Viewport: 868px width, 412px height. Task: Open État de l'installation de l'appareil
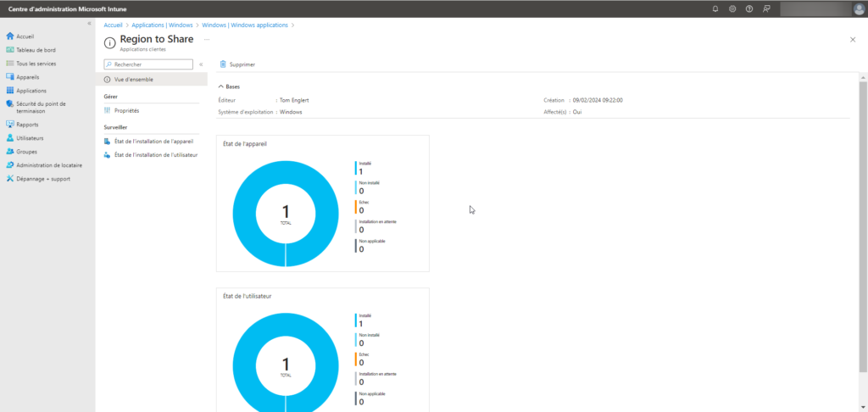point(154,141)
